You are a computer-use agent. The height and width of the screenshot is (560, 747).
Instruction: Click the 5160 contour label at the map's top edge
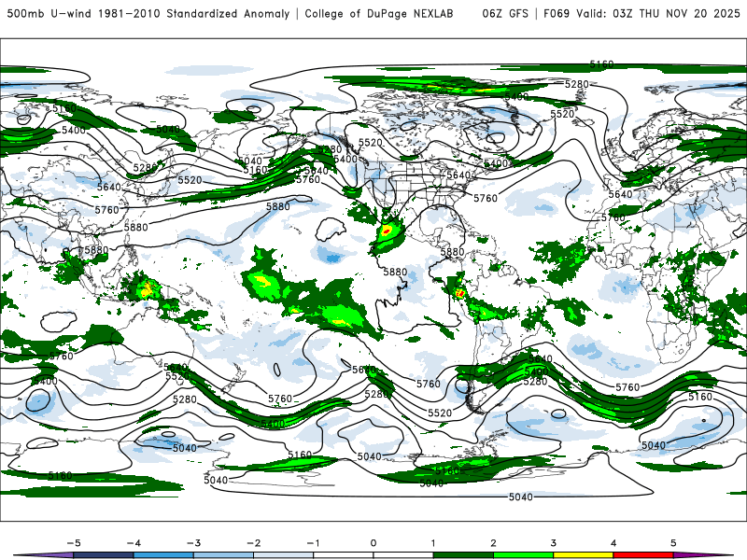(x=601, y=63)
